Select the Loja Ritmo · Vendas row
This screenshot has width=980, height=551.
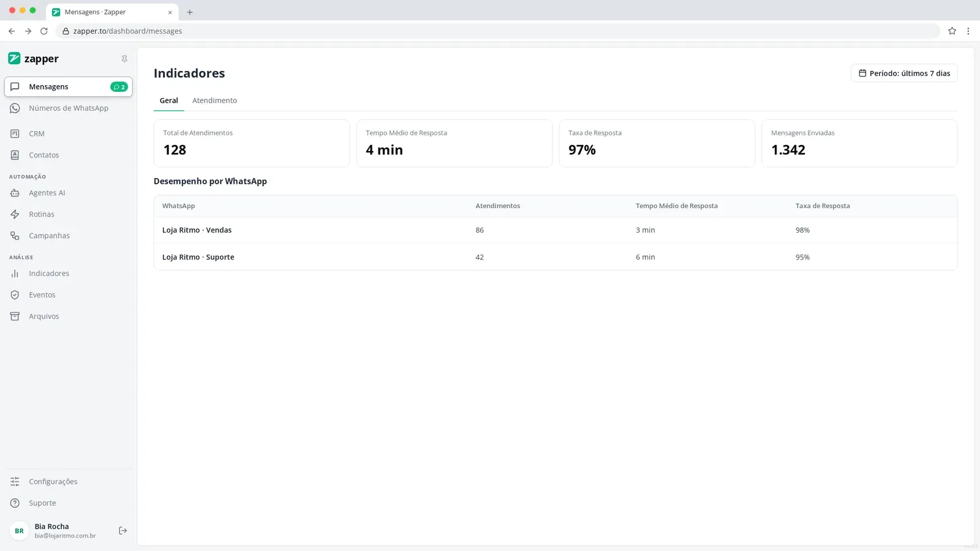556,230
